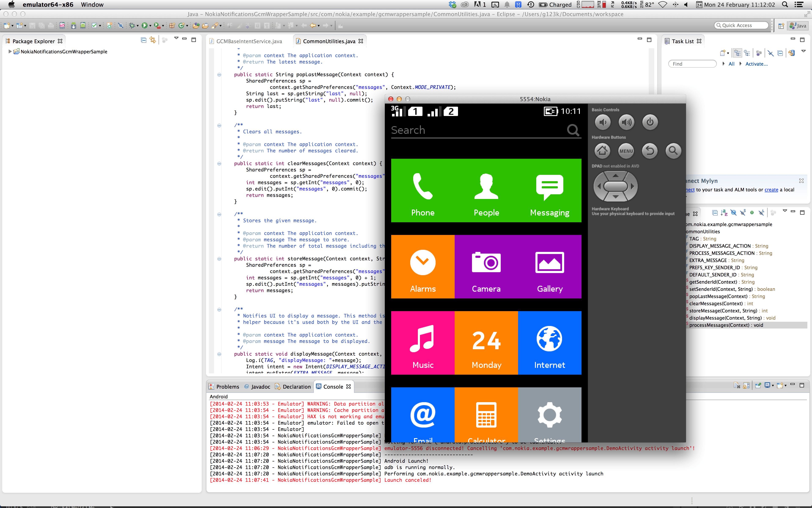812x508 pixels.
Task: Click the emulator Search hardware button
Action: tap(673, 150)
